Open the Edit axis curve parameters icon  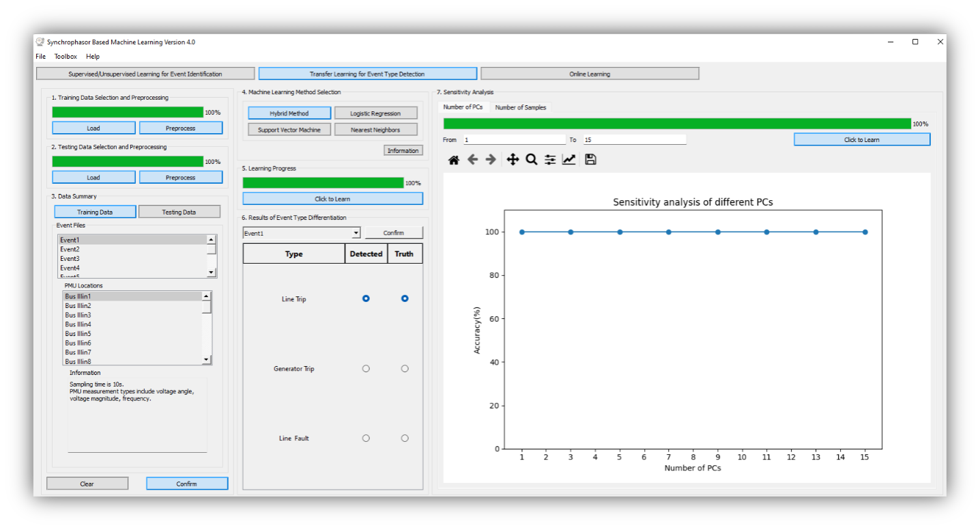point(568,160)
